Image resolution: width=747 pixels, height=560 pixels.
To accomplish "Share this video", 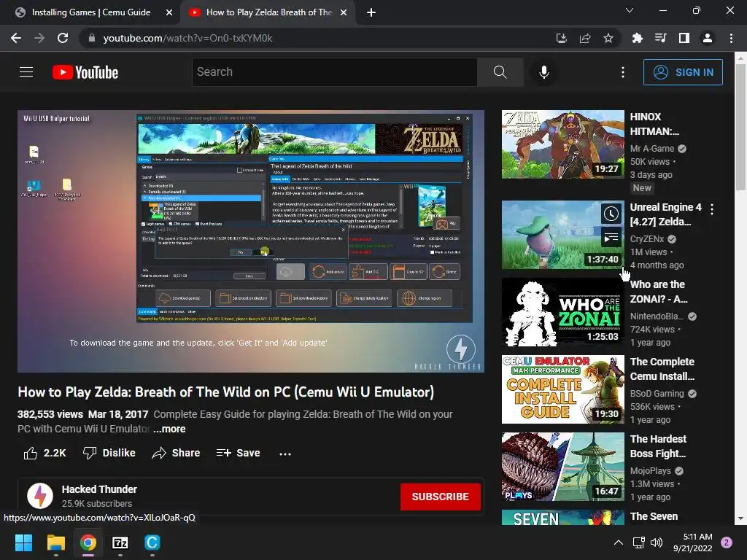I will [176, 453].
